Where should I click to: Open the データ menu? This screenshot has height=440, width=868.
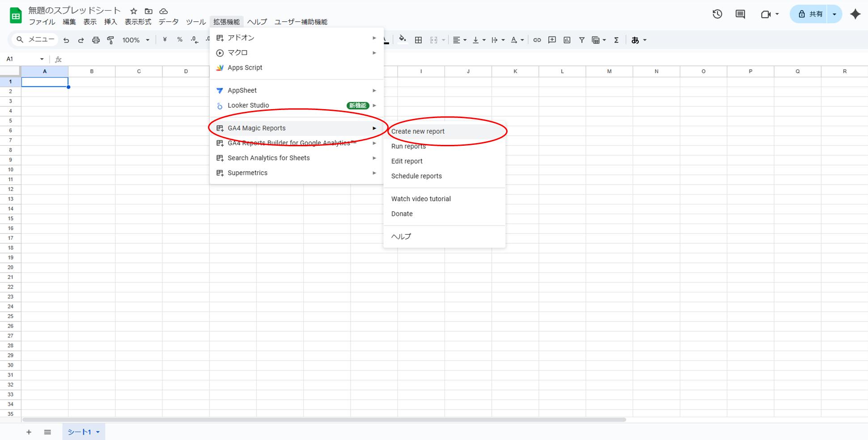click(169, 22)
